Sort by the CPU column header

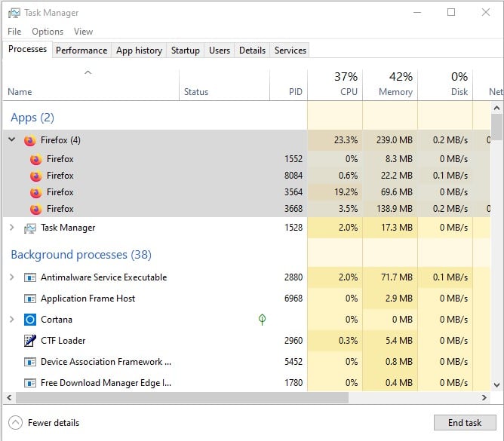[x=335, y=85]
